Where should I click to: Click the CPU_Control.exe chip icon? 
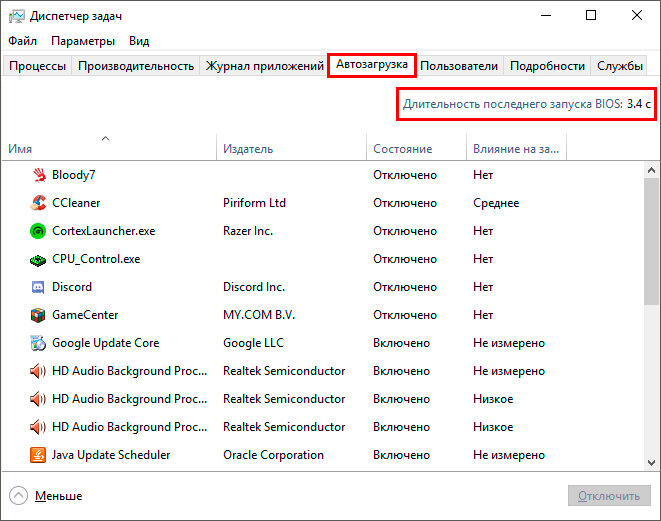38,260
